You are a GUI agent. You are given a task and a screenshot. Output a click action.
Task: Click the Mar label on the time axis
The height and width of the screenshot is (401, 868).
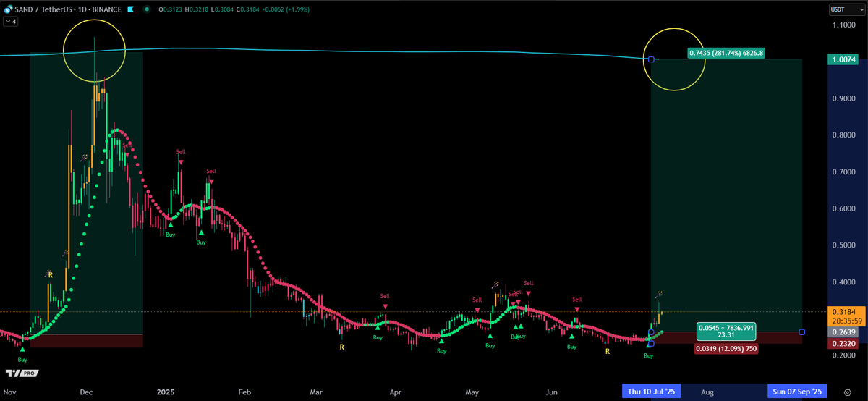(316, 392)
